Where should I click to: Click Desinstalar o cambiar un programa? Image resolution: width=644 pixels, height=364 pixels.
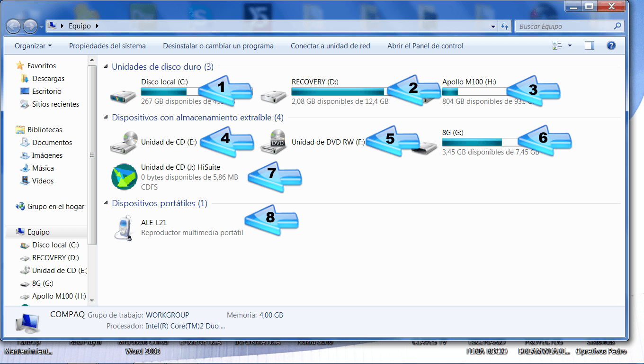(218, 46)
